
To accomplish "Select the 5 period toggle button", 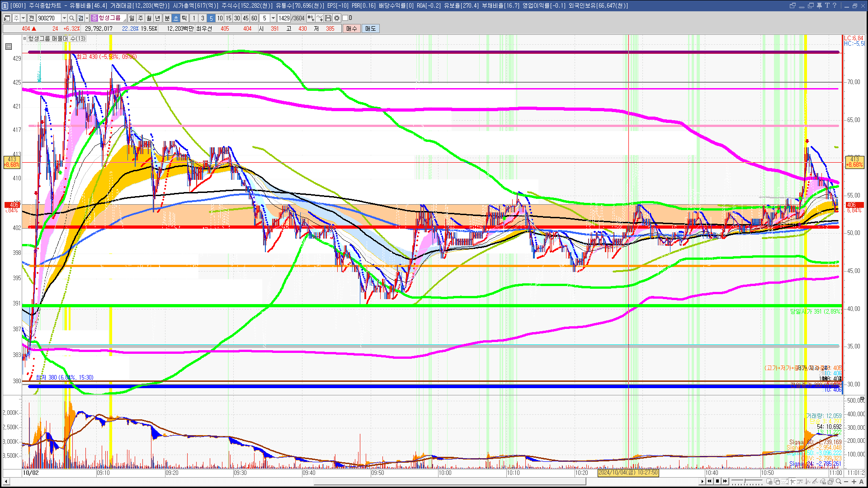I will click(211, 18).
